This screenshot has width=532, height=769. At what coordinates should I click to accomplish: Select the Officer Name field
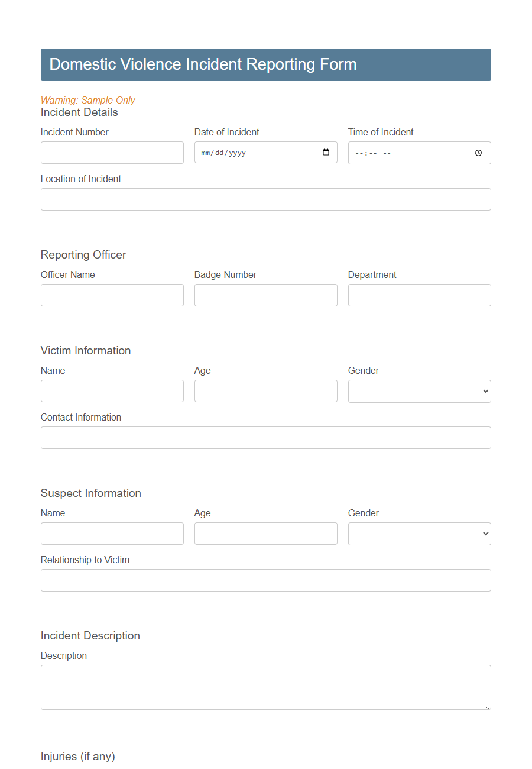point(112,295)
